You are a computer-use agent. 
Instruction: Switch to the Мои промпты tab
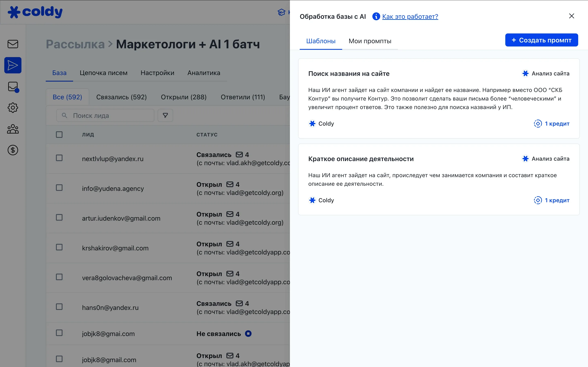tap(370, 41)
